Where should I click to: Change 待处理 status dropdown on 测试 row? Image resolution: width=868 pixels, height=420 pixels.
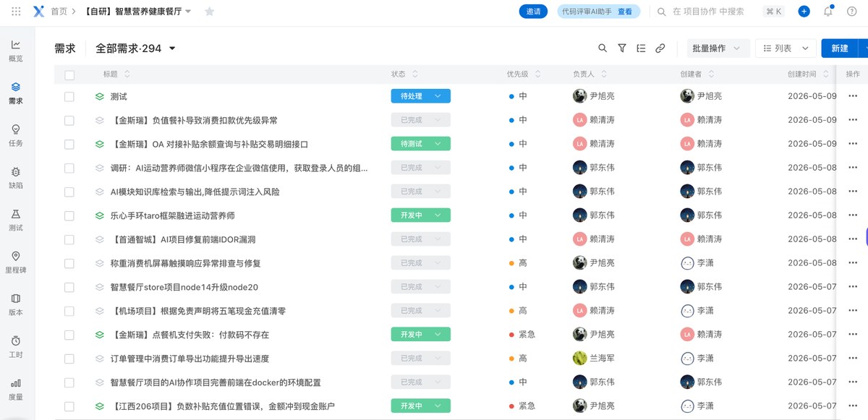point(420,96)
